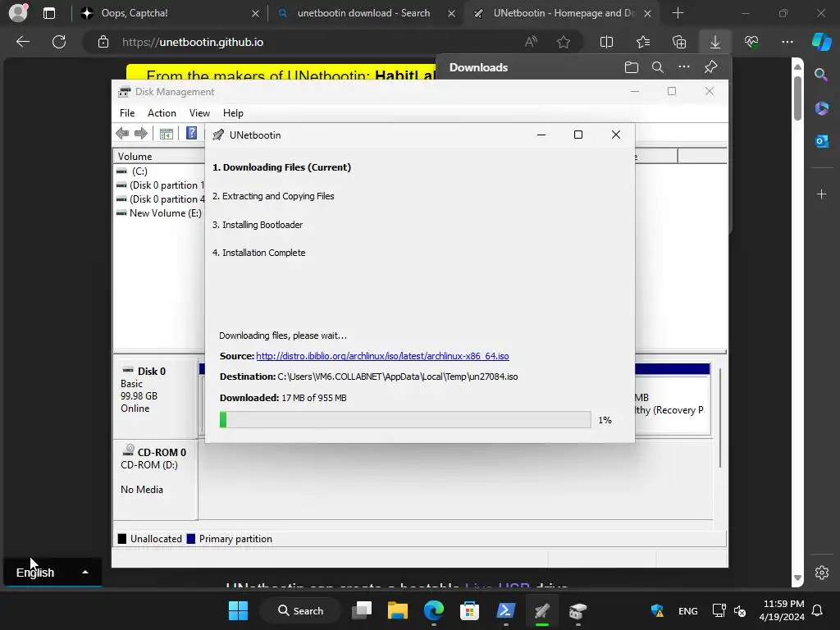The height and width of the screenshot is (630, 840).
Task: Open PowerShell from the taskbar
Action: [505, 610]
